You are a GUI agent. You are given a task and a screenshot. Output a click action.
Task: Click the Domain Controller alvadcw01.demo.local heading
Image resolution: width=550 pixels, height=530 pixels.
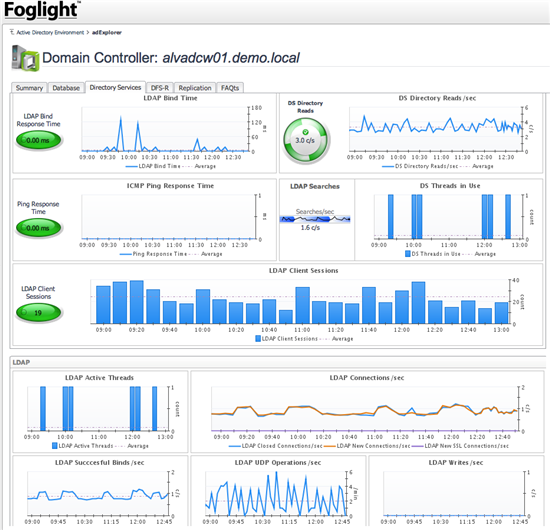pyautogui.click(x=171, y=58)
